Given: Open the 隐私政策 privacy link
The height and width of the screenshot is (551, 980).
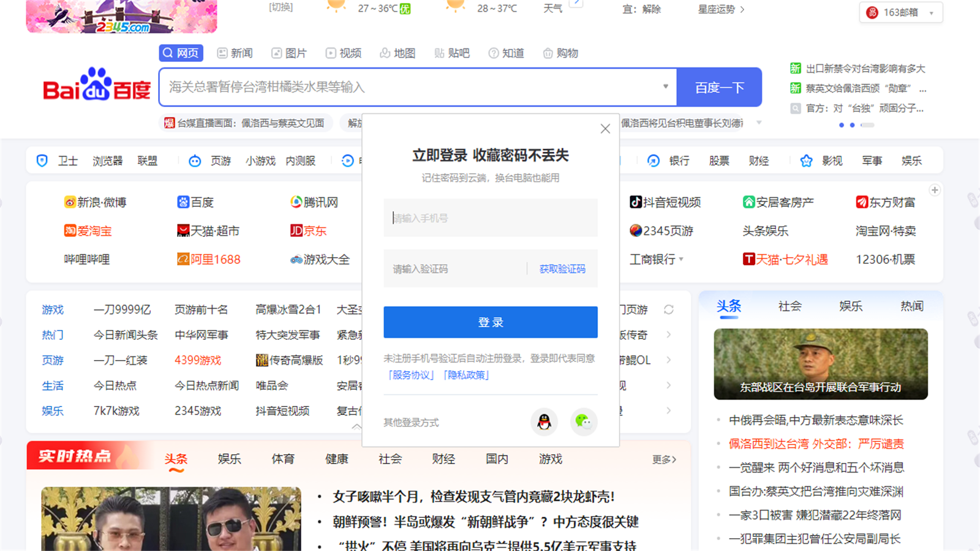Looking at the screenshot, I should coord(464,375).
